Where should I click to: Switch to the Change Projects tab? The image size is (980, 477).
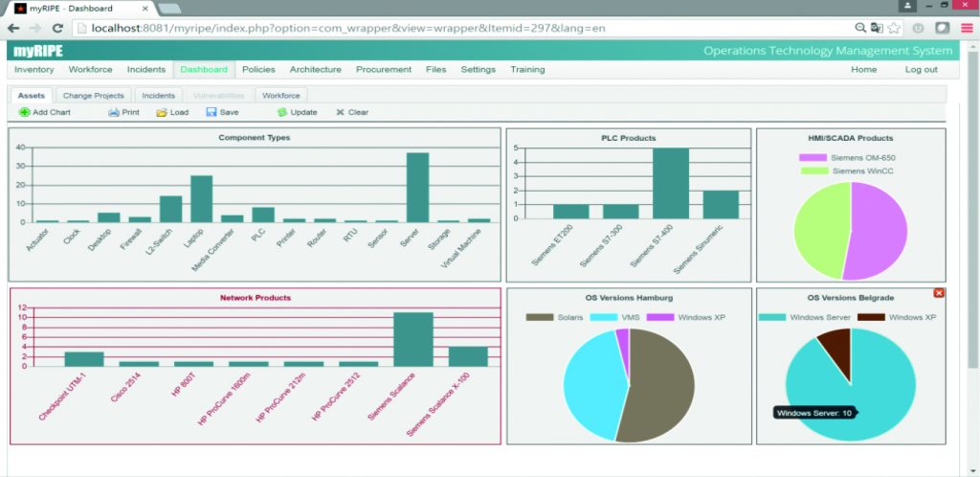pos(94,96)
